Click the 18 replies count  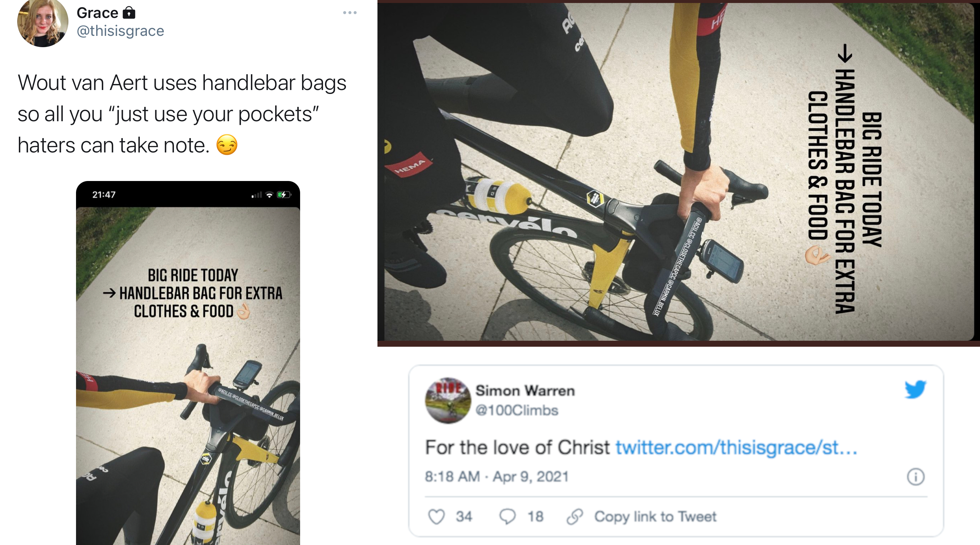(535, 517)
